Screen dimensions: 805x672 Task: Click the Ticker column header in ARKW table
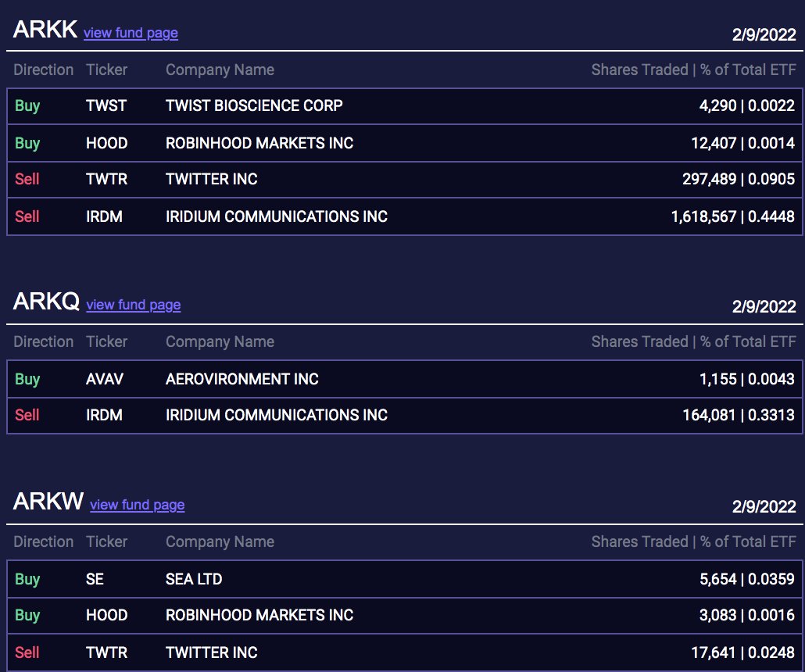(x=106, y=542)
